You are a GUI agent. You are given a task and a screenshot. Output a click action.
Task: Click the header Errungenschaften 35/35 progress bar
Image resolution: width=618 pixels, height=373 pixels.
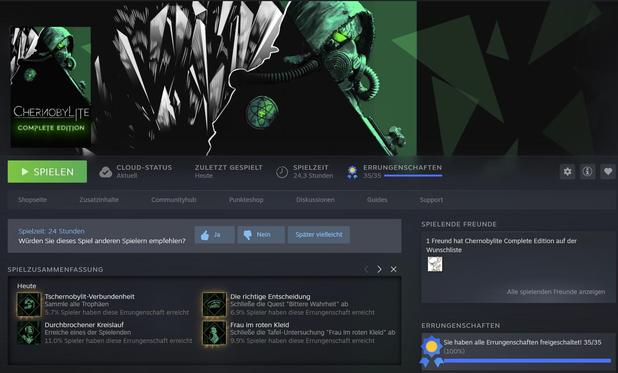pos(413,176)
